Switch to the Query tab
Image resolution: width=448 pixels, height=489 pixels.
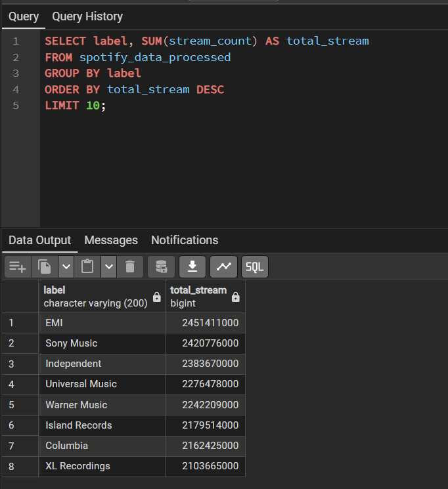[x=24, y=16]
